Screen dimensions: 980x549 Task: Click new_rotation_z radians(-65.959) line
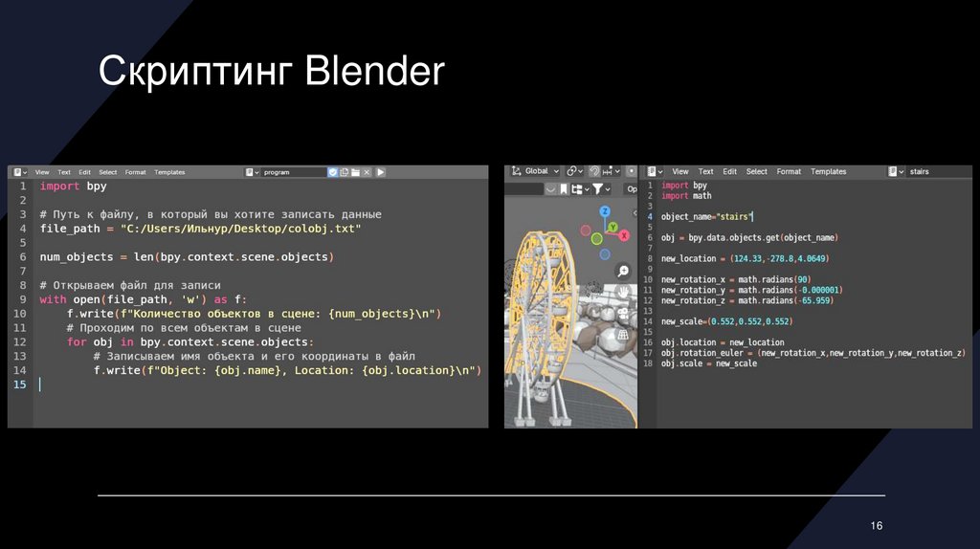[x=747, y=300]
